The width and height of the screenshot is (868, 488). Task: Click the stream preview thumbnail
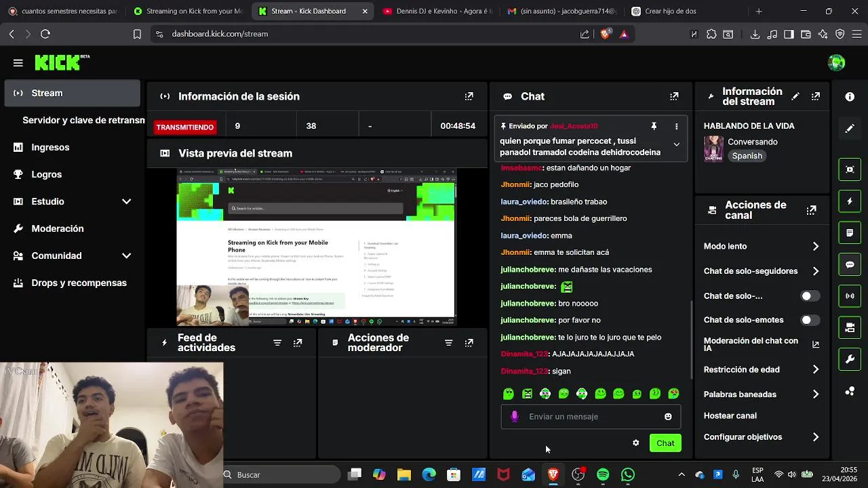click(317, 247)
